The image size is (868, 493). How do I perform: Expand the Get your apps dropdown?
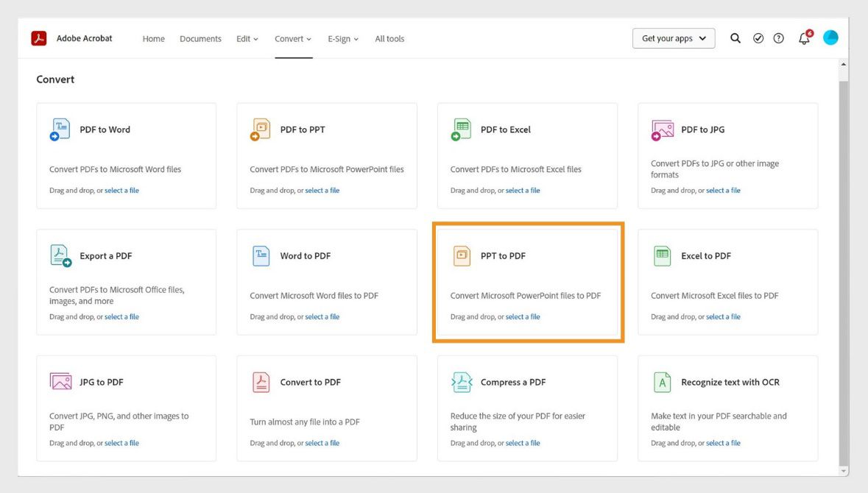[672, 38]
